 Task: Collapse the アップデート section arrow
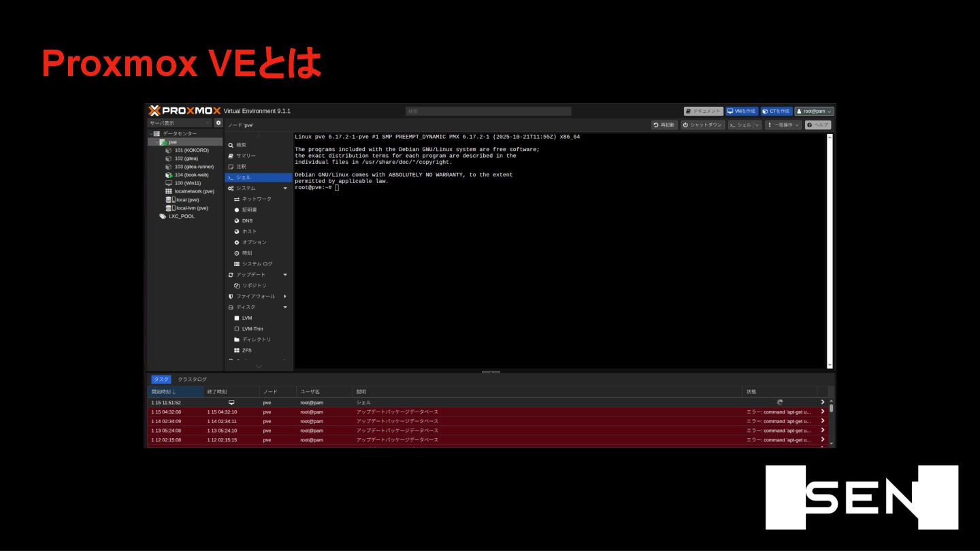tap(285, 275)
